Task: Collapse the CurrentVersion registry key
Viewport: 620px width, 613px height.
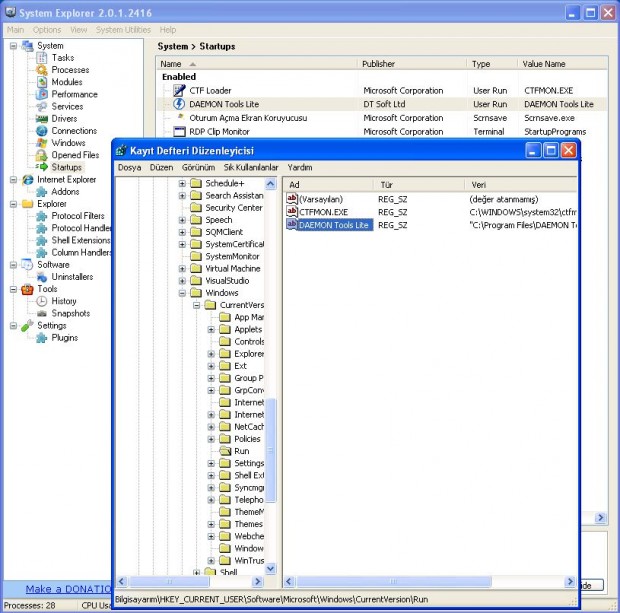Action: click(x=197, y=305)
